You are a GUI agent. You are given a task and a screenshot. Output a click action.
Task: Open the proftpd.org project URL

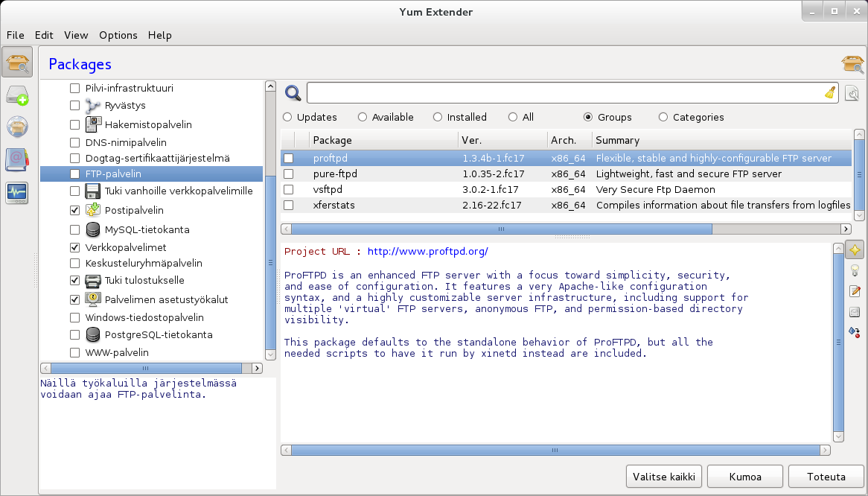point(428,252)
